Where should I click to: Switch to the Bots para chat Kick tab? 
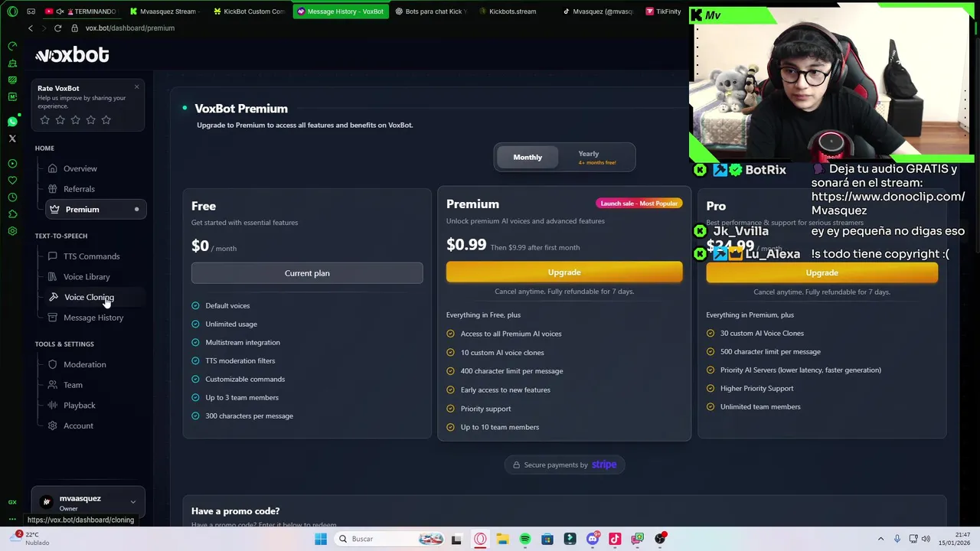point(431,11)
